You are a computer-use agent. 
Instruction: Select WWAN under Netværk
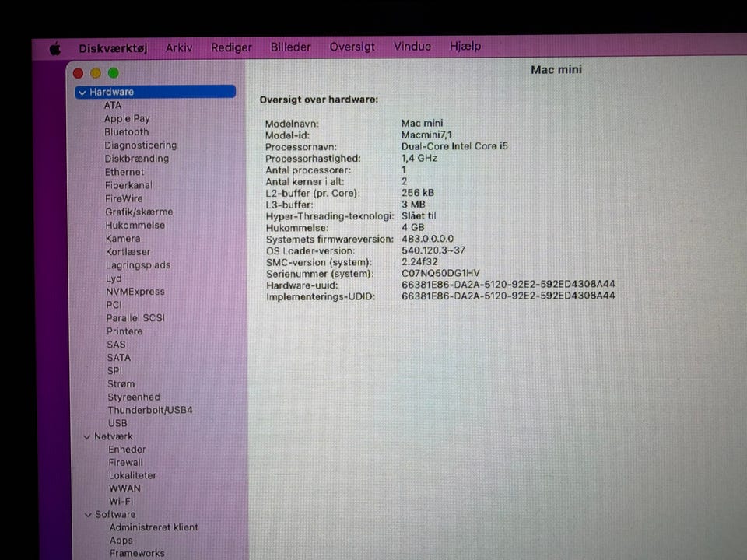point(124,488)
